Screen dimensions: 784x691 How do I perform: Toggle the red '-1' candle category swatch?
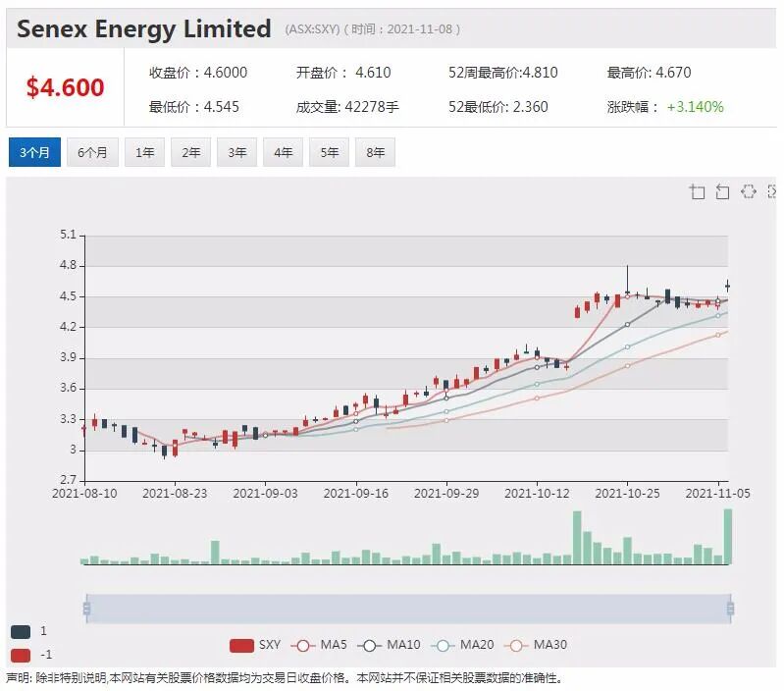21,655
